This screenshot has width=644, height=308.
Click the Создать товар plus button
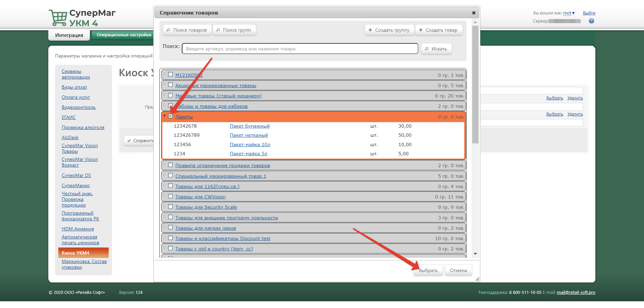[x=438, y=30]
